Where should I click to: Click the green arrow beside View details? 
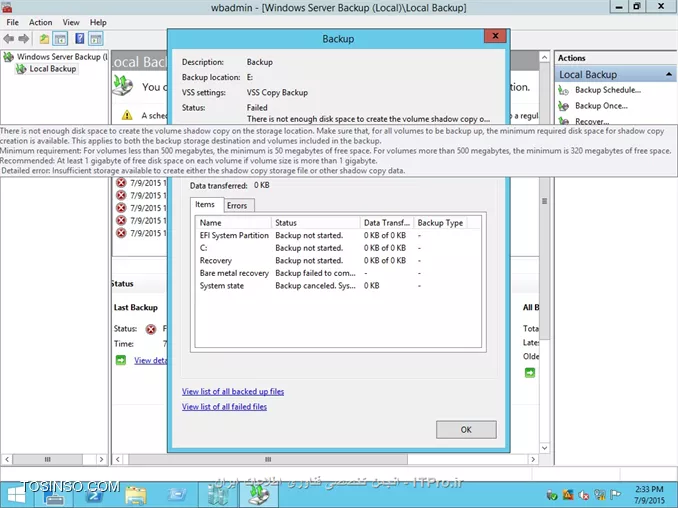pyautogui.click(x=121, y=360)
